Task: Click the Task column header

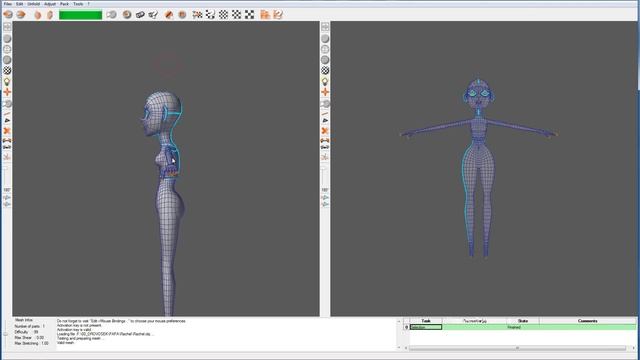Action: pyautogui.click(x=426, y=321)
